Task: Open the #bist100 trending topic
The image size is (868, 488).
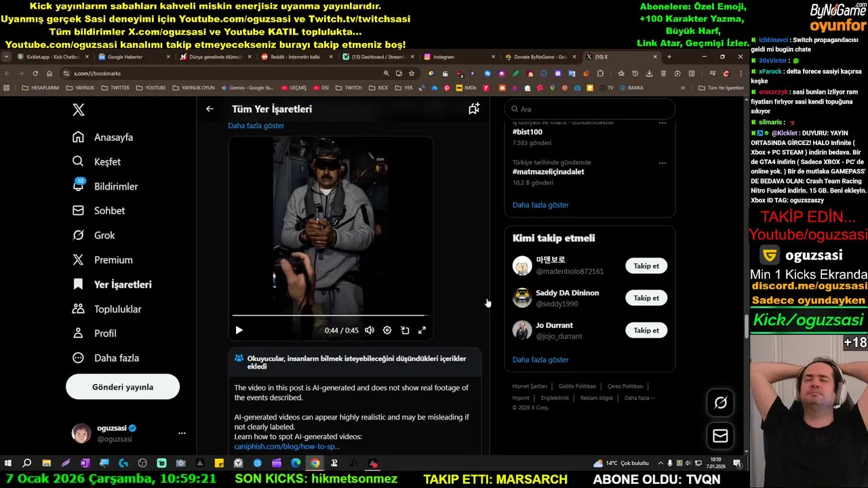Action: pos(528,132)
